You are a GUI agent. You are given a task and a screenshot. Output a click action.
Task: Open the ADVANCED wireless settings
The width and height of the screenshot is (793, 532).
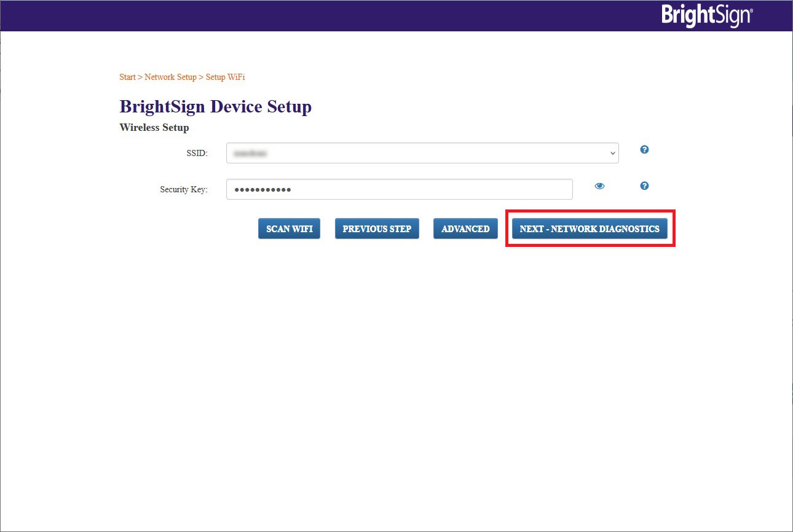click(465, 229)
